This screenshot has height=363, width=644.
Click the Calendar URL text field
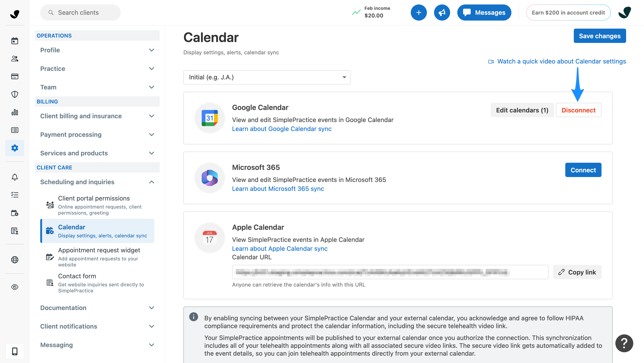click(390, 272)
